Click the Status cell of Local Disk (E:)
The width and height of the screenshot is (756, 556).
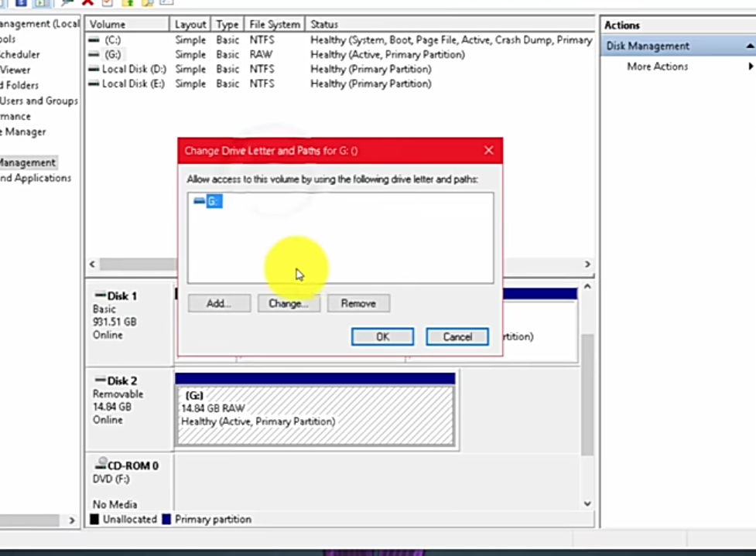371,84
